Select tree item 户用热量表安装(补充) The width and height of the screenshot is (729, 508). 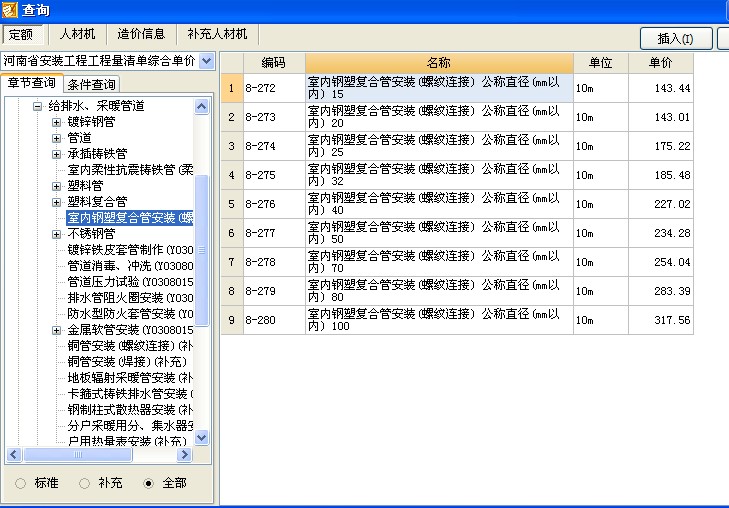click(127, 441)
